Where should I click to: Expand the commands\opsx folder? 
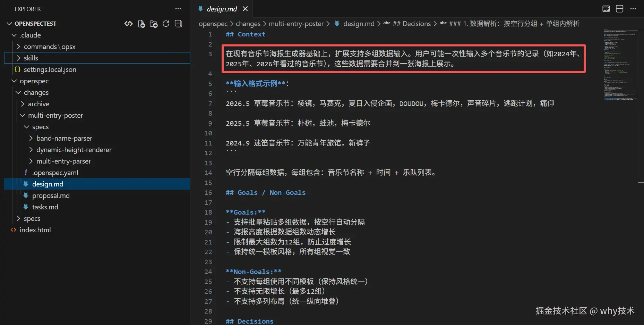point(18,47)
